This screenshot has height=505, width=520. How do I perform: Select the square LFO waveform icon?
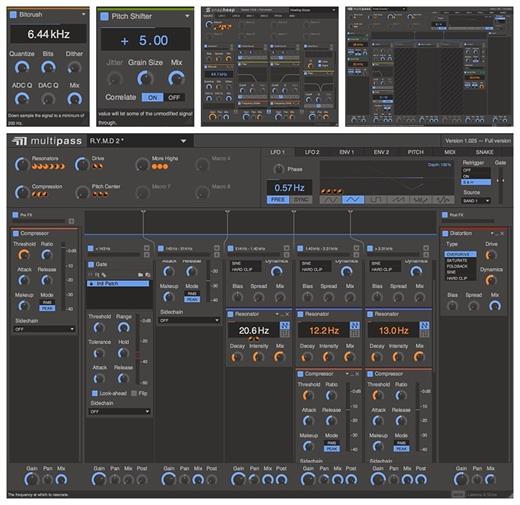(x=376, y=200)
